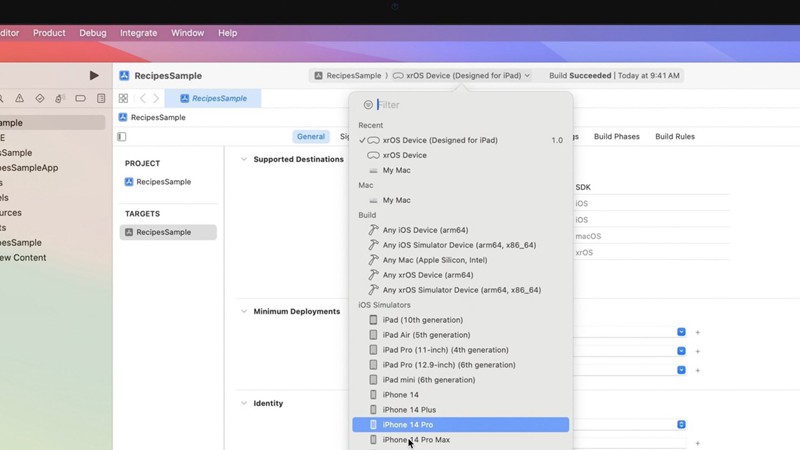Open the test navigator diamond icon
Screen dimensions: 800x450
click(x=40, y=98)
